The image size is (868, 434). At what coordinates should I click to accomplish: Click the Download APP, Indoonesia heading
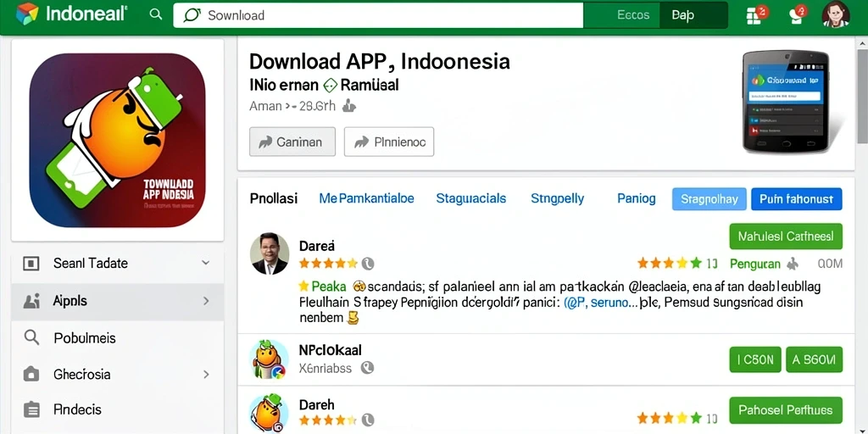tap(379, 61)
